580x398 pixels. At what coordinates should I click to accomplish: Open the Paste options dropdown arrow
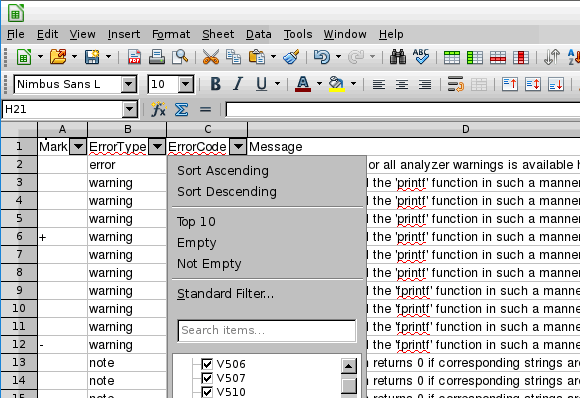click(x=273, y=57)
